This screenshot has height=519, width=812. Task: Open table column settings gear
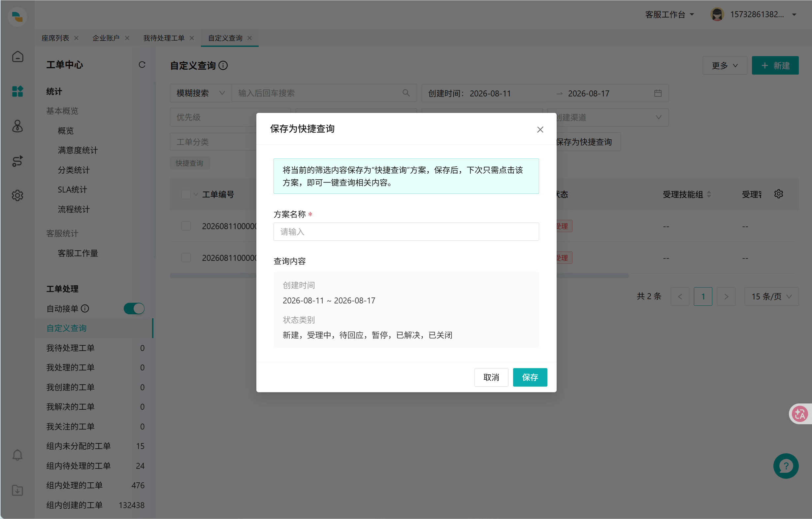[778, 194]
